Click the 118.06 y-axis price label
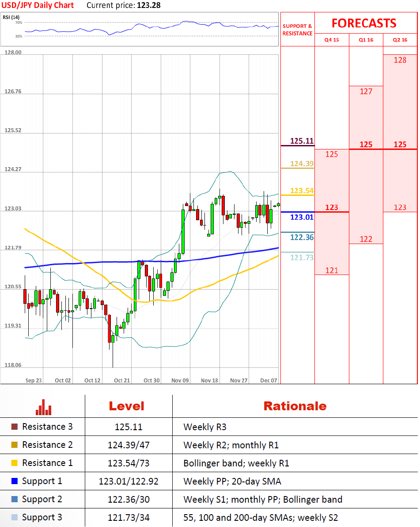Image resolution: width=420 pixels, height=527 pixels. (13, 365)
